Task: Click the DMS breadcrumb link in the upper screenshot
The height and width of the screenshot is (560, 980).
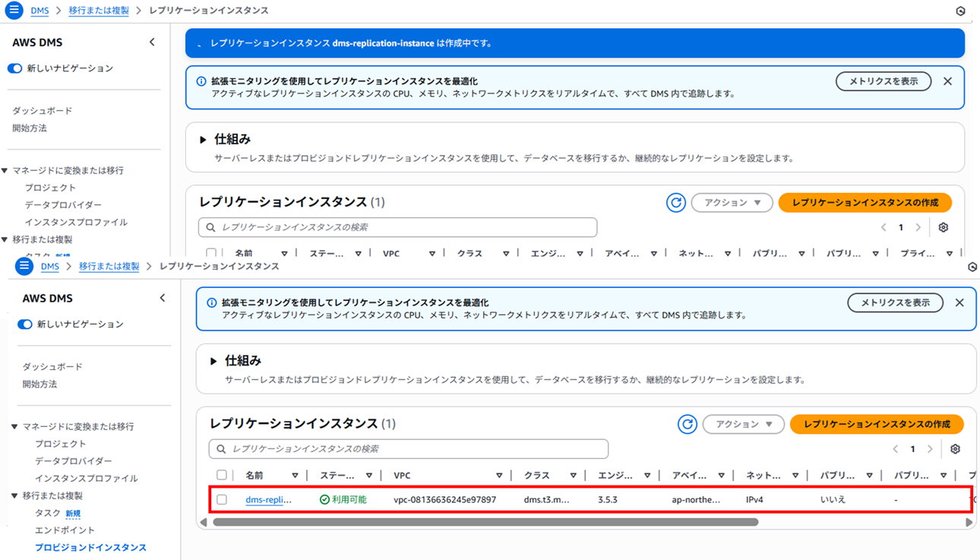Action: (40, 11)
